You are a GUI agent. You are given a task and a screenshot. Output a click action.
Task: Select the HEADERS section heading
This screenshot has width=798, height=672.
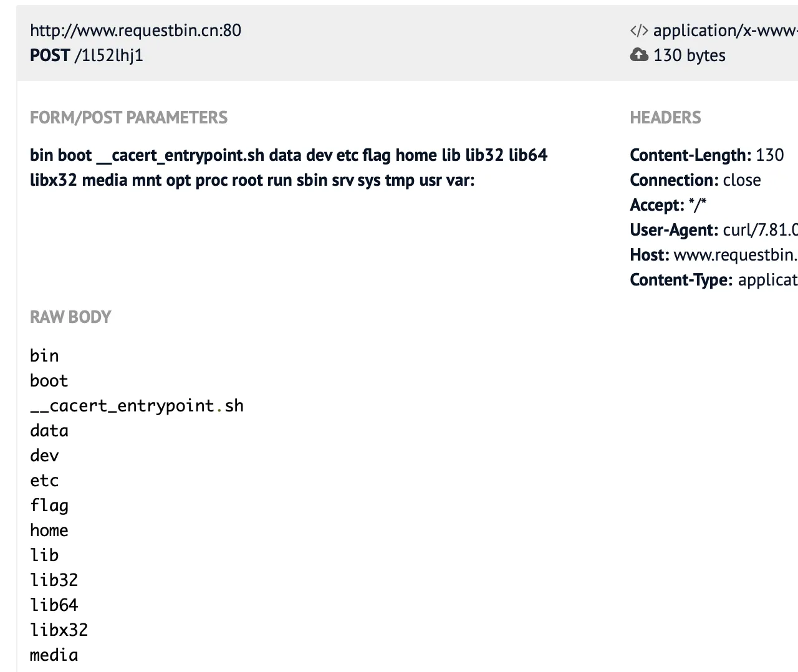point(665,117)
